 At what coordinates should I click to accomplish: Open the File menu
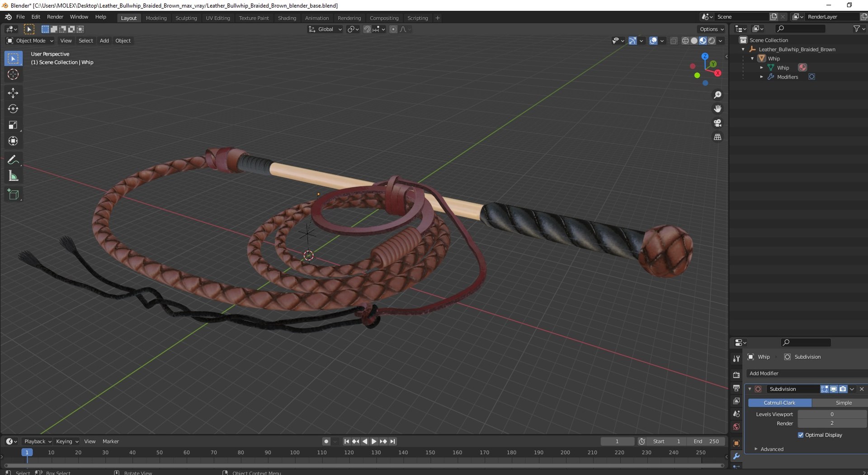[x=20, y=17]
